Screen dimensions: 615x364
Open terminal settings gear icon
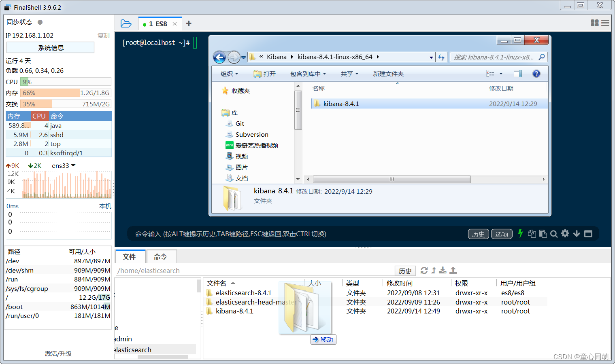click(565, 233)
